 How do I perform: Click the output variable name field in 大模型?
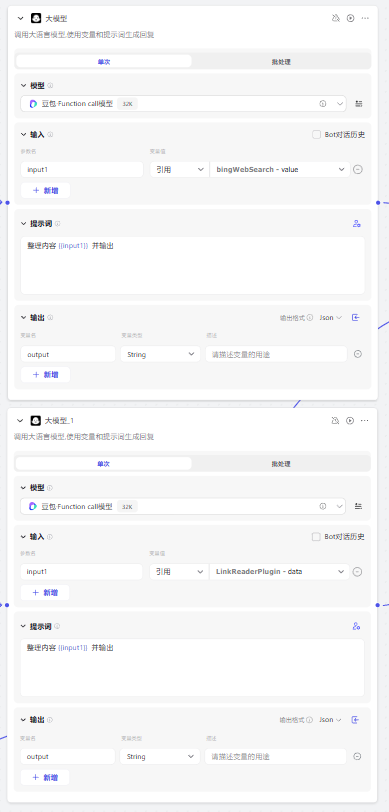click(68, 354)
